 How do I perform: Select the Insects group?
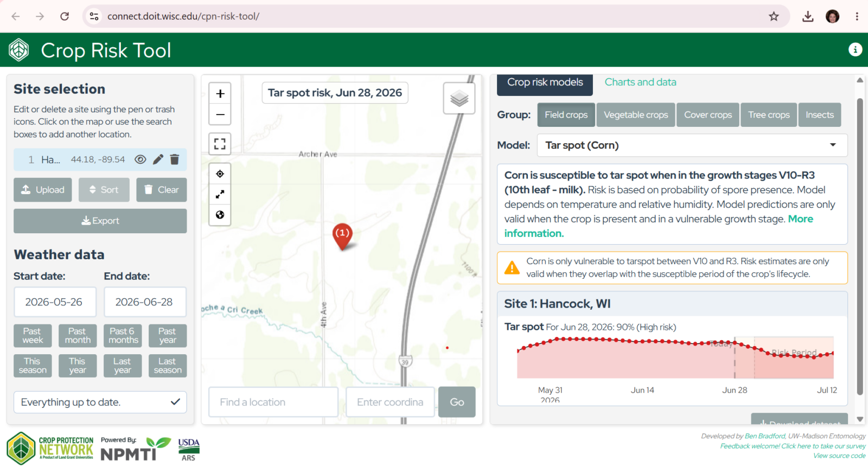coord(820,115)
